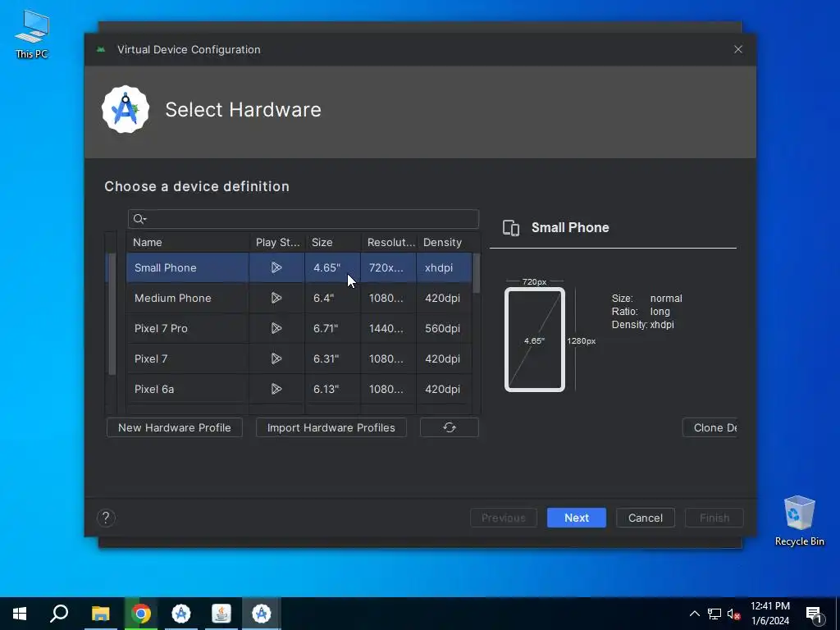
Task: Click the Play Store icon for Pixel 7
Action: pos(276,358)
